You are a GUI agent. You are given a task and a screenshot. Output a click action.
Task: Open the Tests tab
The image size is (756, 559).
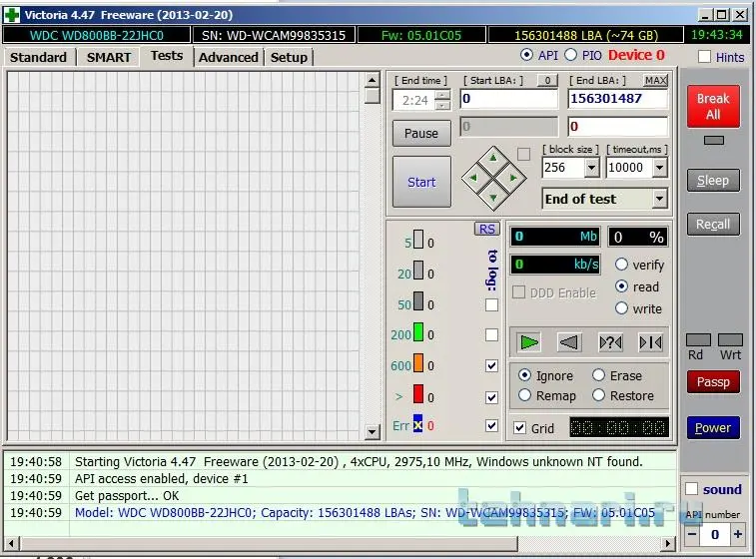167,56
